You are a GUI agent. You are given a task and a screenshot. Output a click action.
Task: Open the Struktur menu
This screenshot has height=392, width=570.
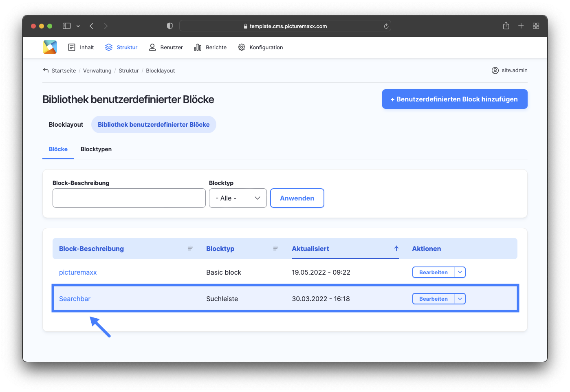(121, 47)
